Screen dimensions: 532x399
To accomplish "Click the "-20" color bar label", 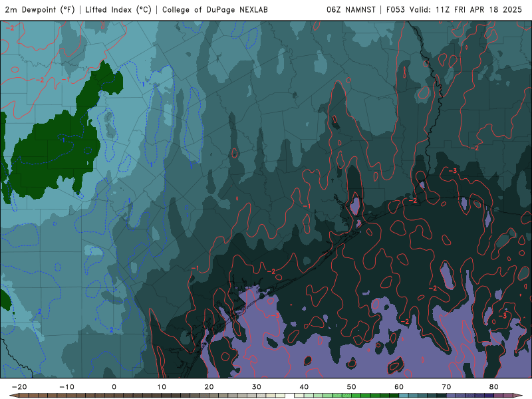I will [x=19, y=387].
